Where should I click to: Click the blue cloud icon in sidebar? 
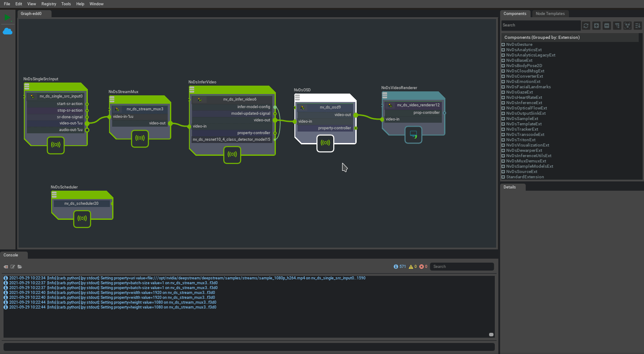(8, 31)
